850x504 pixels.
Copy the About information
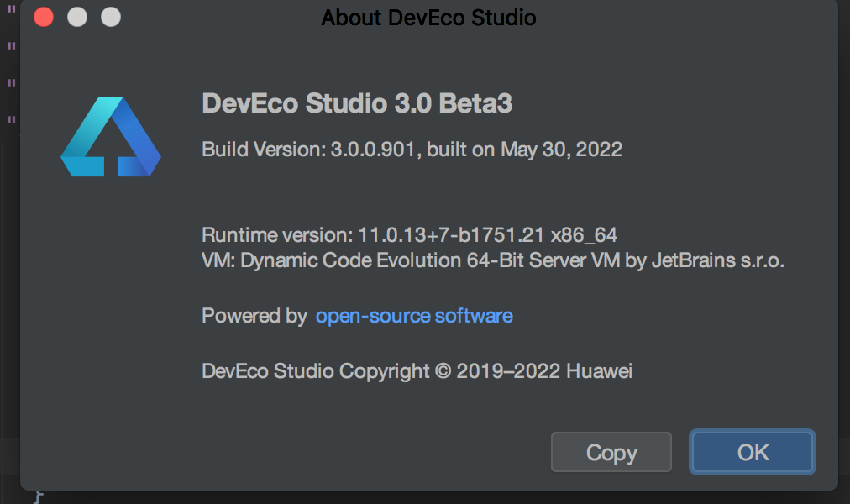[x=611, y=452]
